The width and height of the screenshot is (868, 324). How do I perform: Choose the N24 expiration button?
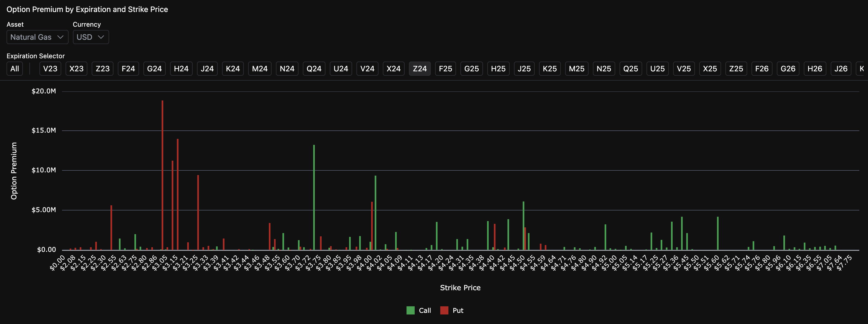pyautogui.click(x=287, y=69)
